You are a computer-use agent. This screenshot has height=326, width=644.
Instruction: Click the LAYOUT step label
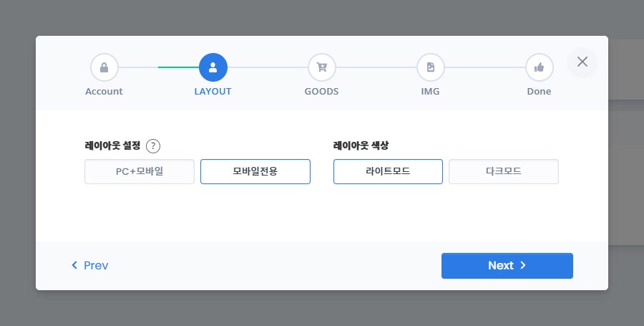213,92
